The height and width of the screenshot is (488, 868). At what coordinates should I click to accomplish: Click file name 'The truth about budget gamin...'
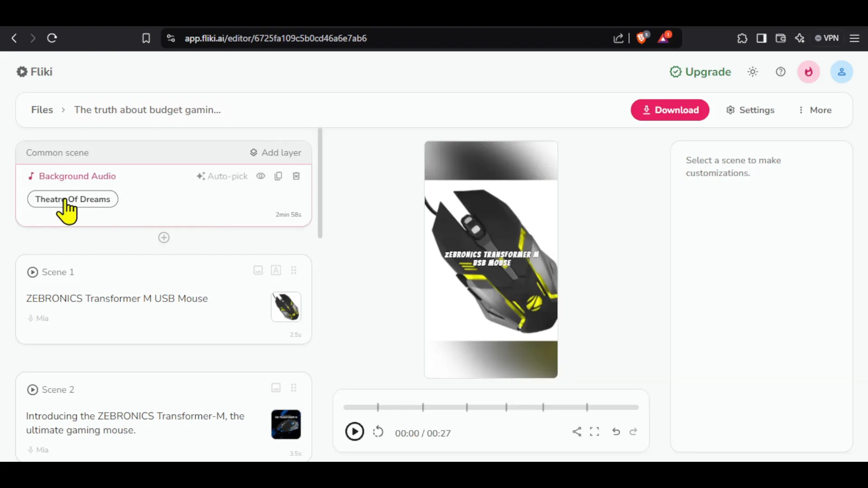point(147,110)
